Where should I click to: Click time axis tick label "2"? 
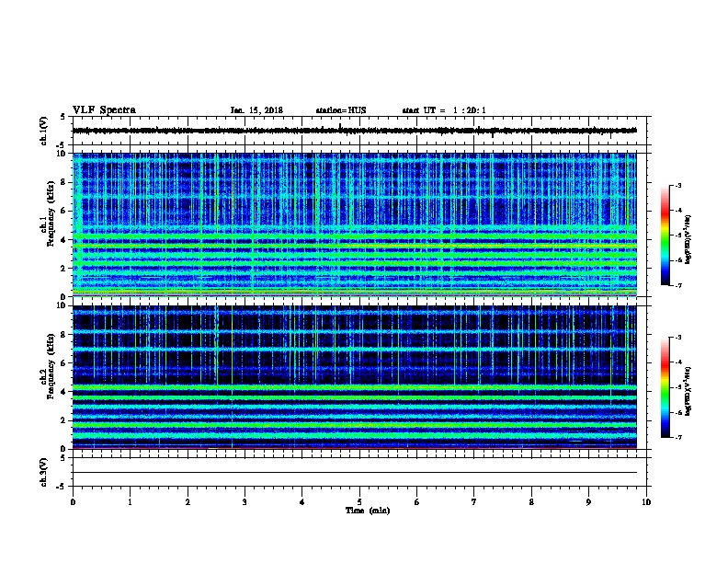pyautogui.click(x=188, y=502)
